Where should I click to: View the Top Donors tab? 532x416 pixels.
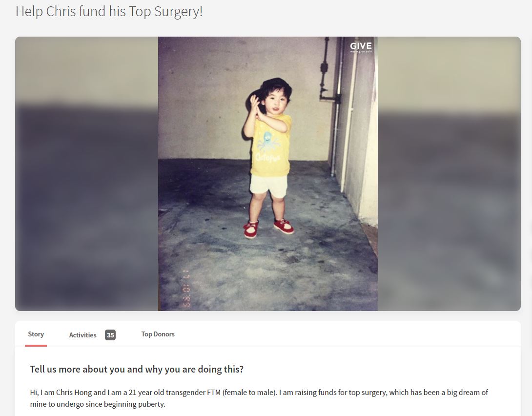click(158, 334)
